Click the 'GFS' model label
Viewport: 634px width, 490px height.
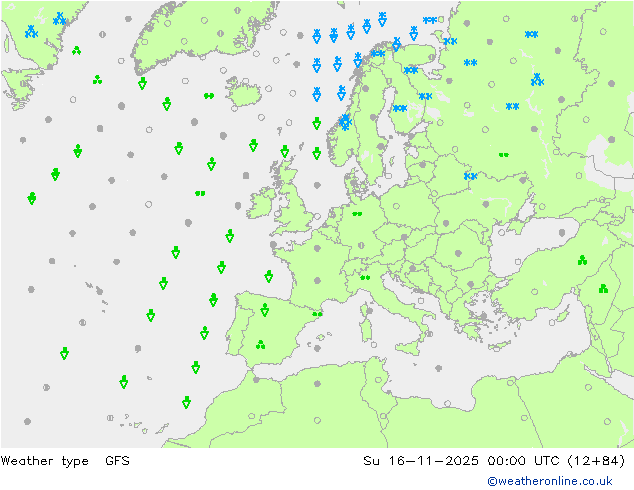[x=117, y=460]
